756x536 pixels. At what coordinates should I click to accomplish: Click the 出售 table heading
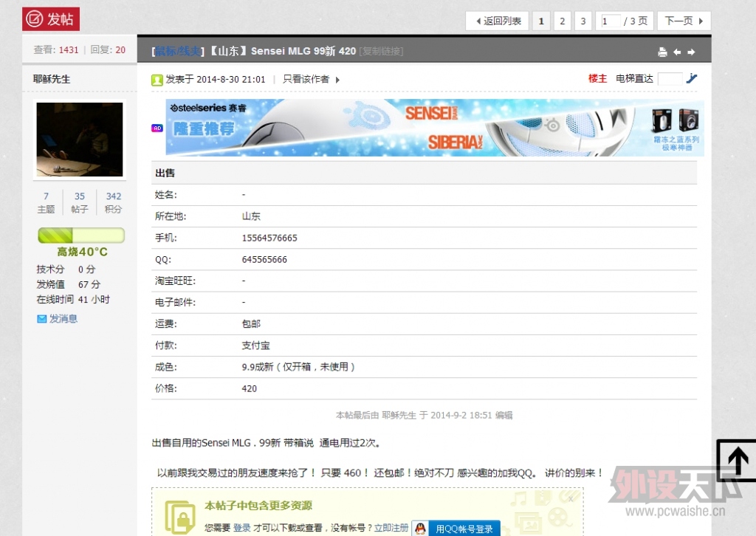tap(165, 173)
